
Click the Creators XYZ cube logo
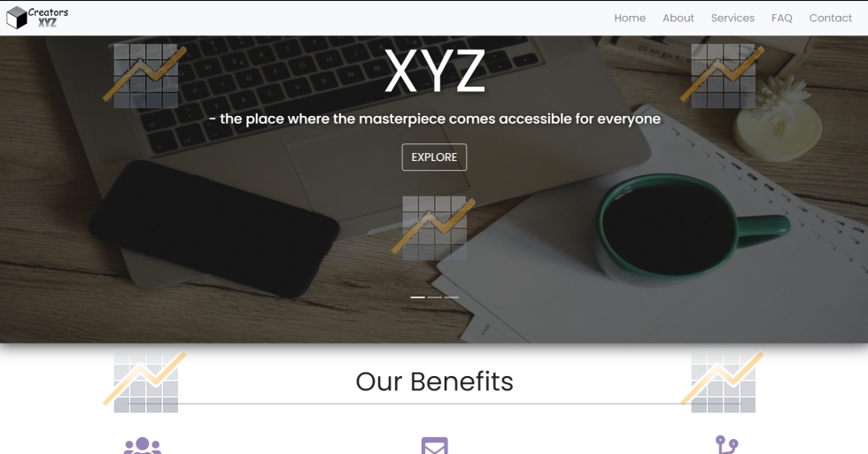tap(37, 18)
